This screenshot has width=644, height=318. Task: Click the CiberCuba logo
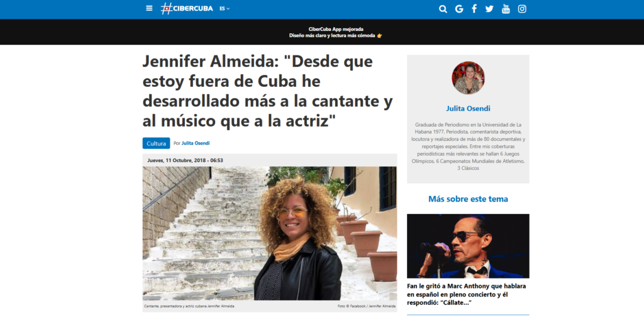[187, 9]
